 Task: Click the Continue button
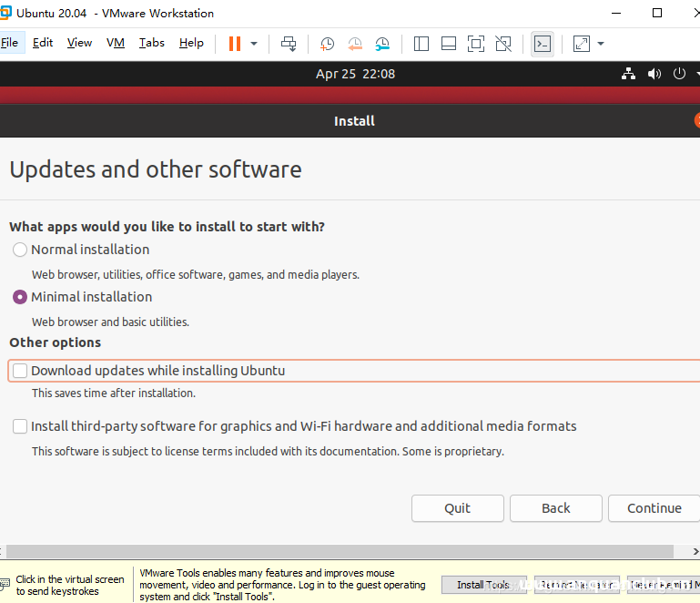point(654,508)
